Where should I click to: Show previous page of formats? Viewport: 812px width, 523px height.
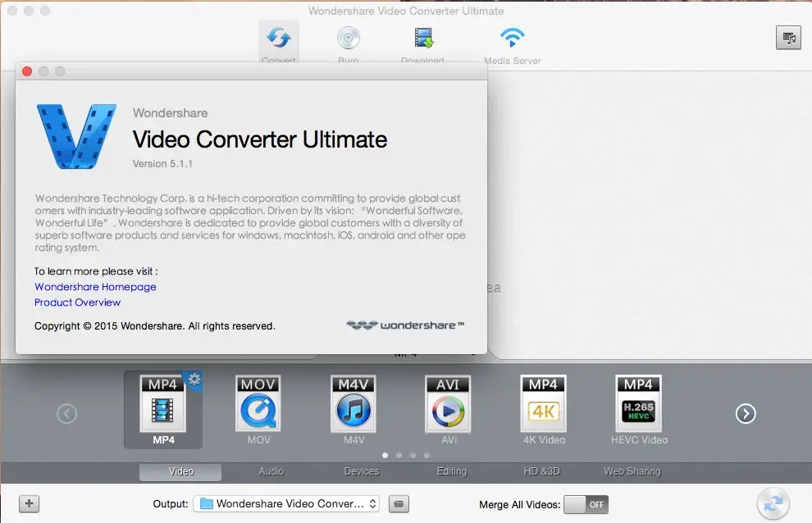coord(66,414)
